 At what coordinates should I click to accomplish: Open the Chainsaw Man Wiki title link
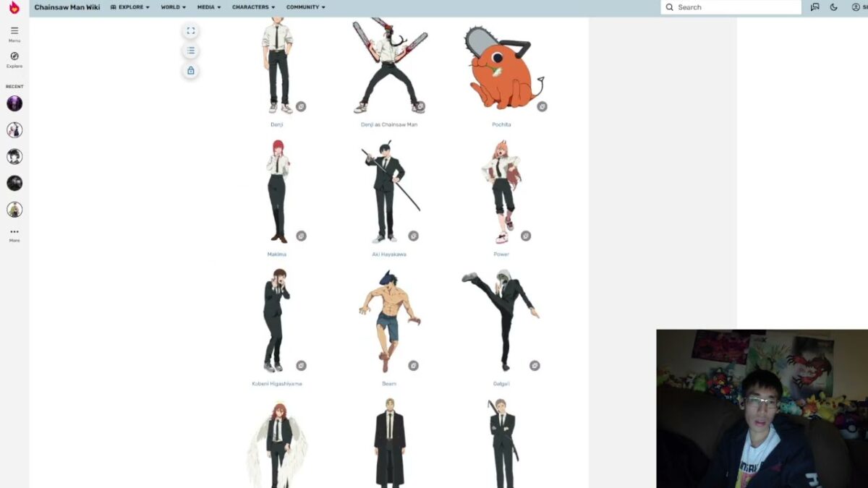[67, 7]
